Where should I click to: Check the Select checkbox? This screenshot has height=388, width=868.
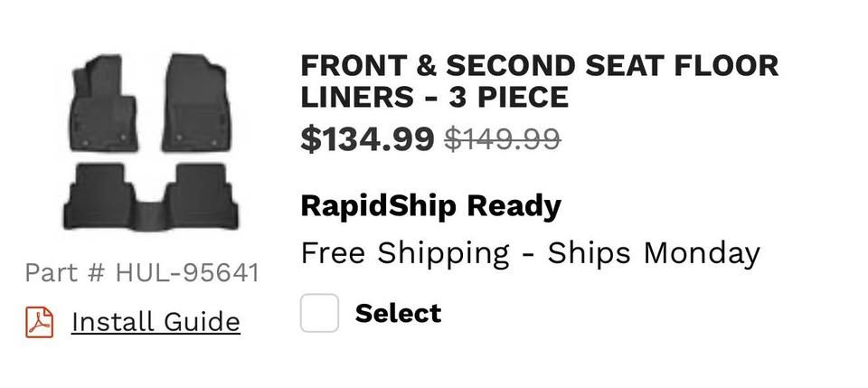point(319,313)
